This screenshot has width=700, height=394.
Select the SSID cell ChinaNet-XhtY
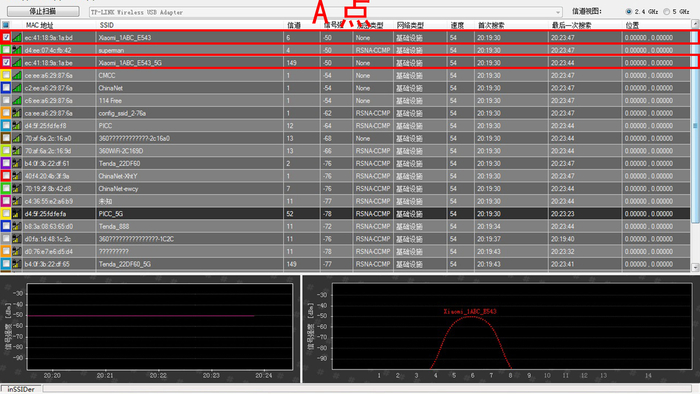[x=118, y=176]
